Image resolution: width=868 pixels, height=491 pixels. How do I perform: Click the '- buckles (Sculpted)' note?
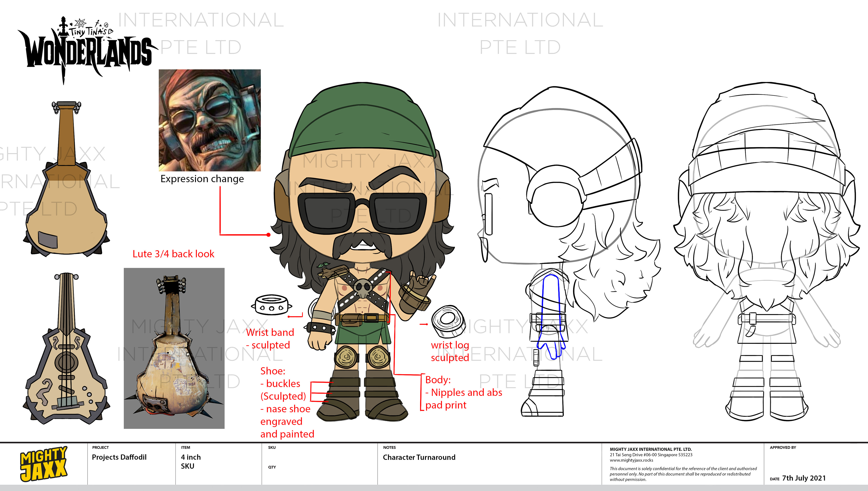pyautogui.click(x=283, y=390)
